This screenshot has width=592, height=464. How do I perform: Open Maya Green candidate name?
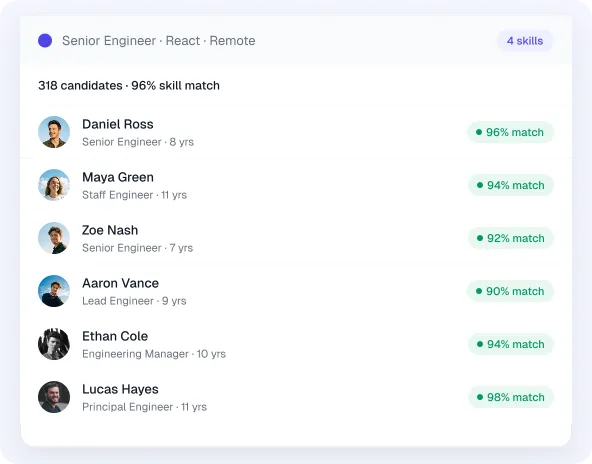pos(118,177)
